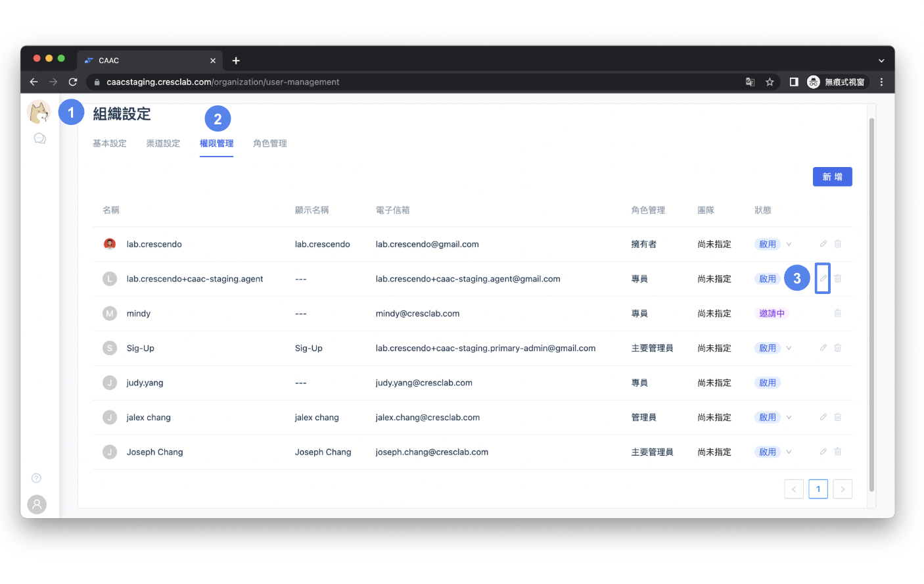The width and height of the screenshot is (924, 584).
Task: Click the browser address bar URL
Action: point(223,82)
